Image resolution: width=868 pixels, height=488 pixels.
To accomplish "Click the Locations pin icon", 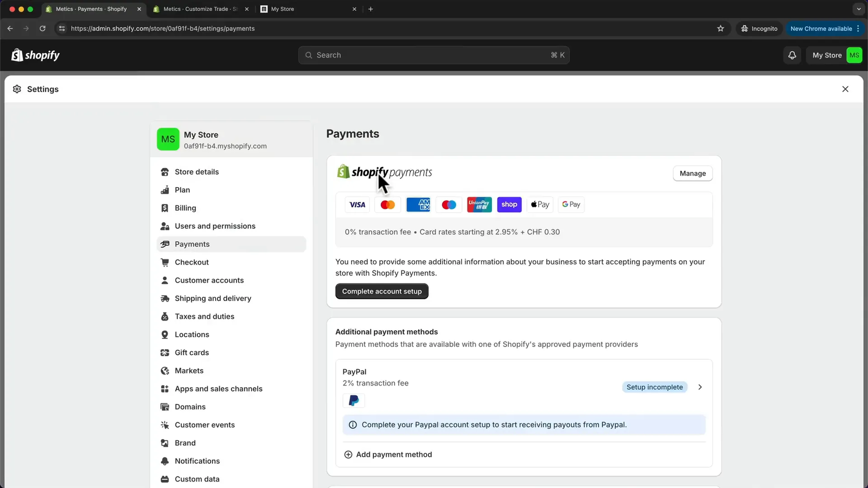I will pos(165,335).
